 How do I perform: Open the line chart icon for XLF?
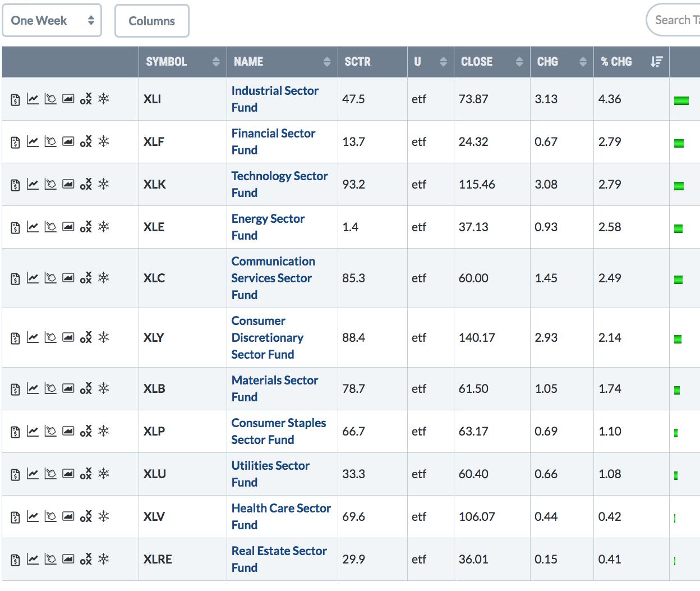pyautogui.click(x=33, y=142)
